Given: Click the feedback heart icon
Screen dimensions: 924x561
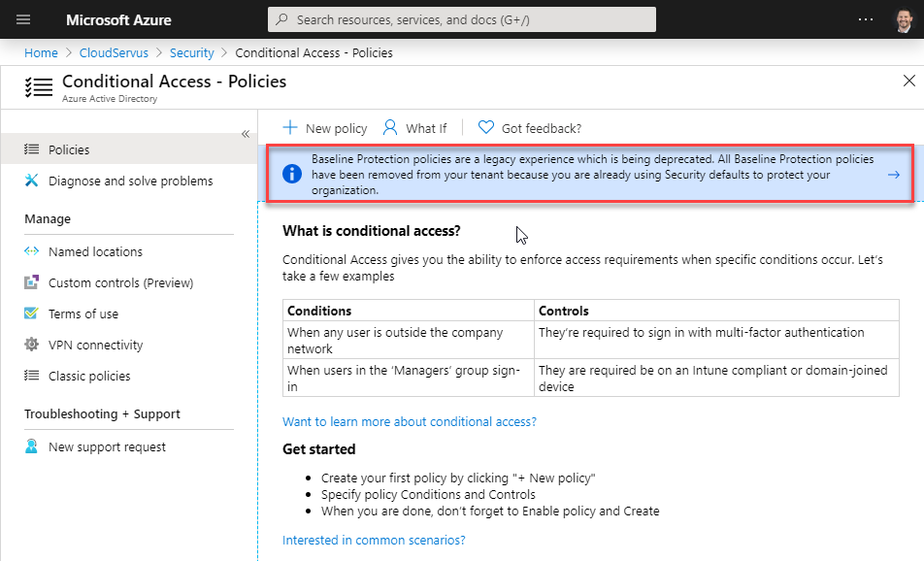Looking at the screenshot, I should click(485, 127).
